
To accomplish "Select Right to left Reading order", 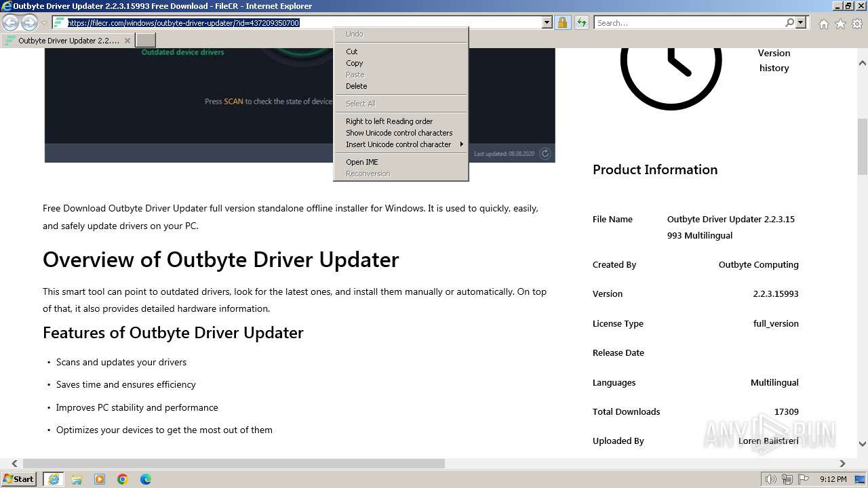I will point(401,121).
